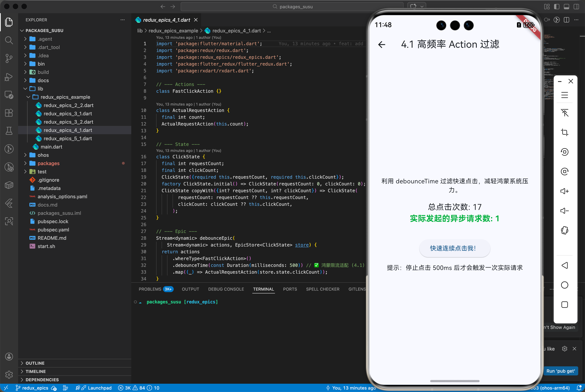Open redux_epics_5_1.dart in the explorer

pyautogui.click(x=68, y=139)
